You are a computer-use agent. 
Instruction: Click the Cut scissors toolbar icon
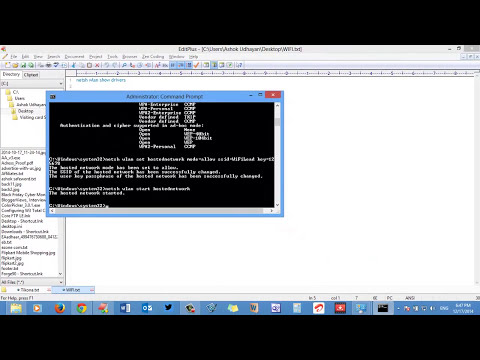(73, 65)
